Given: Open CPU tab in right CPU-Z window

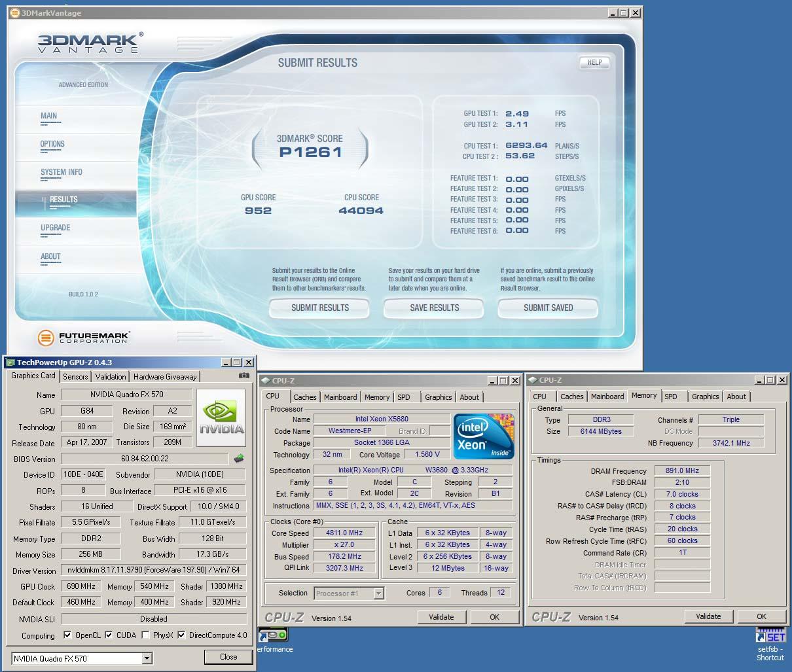Looking at the screenshot, I should pyautogui.click(x=540, y=397).
